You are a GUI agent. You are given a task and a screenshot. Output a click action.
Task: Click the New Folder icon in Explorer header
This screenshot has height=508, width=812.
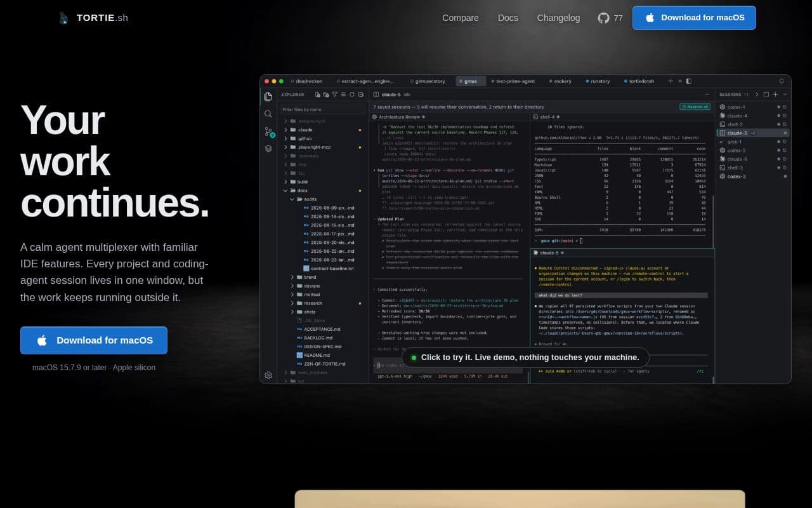tap(325, 95)
